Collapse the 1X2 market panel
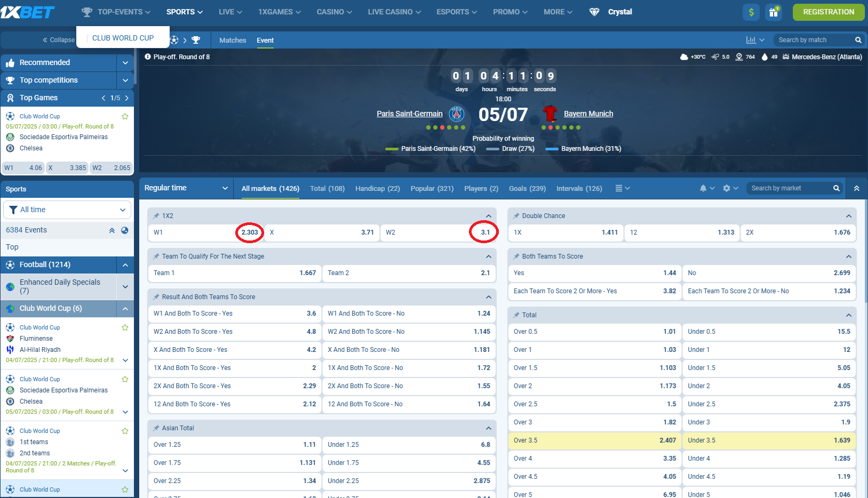This screenshot has height=498, width=868. click(488, 216)
